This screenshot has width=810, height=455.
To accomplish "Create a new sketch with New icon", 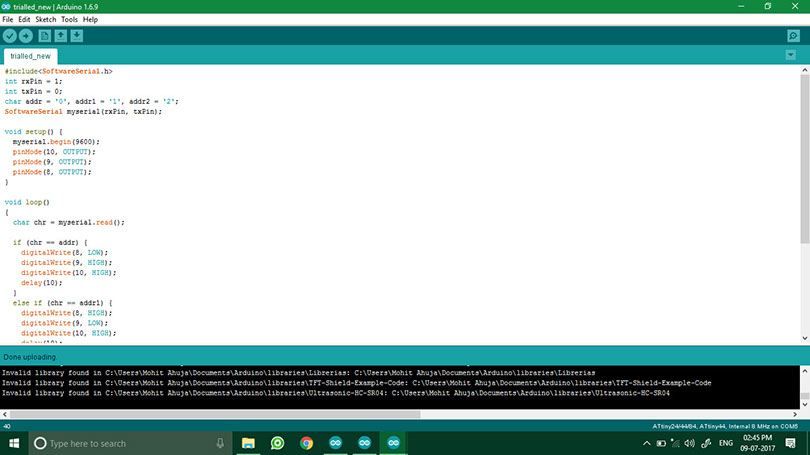I will click(44, 36).
